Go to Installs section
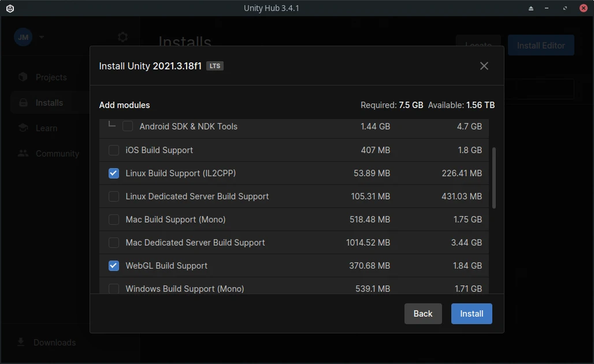The image size is (594, 364). pyautogui.click(x=49, y=103)
